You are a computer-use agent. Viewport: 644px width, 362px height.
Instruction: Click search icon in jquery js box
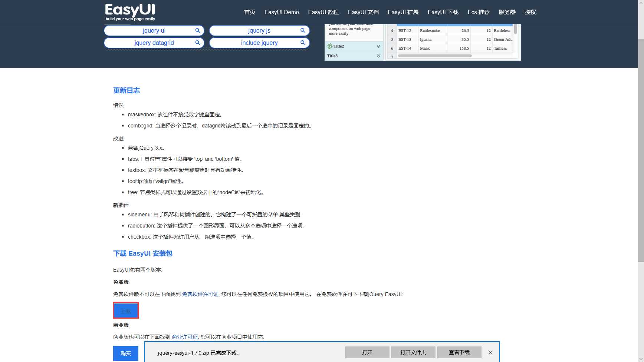pos(303,30)
